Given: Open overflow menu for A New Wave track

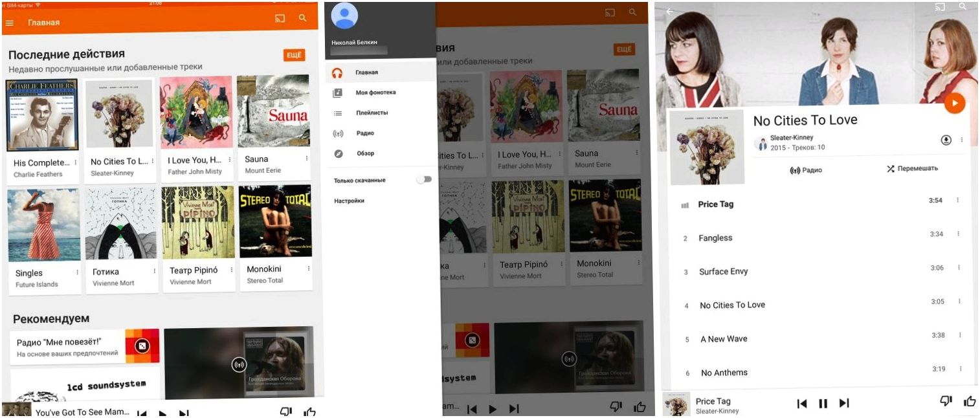Looking at the screenshot, I should [x=960, y=335].
